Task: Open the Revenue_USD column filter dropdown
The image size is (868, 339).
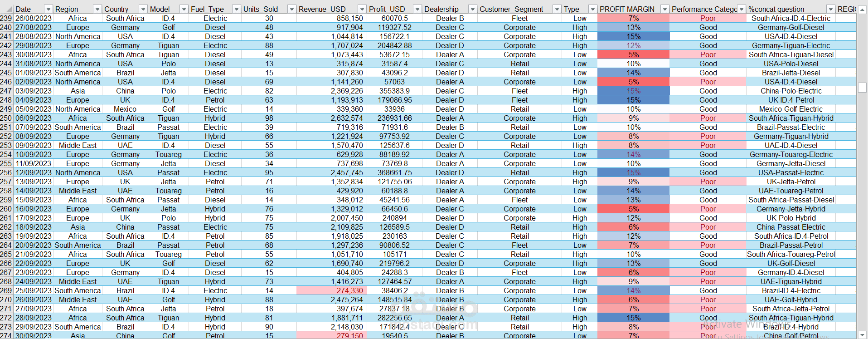Action: [x=362, y=9]
